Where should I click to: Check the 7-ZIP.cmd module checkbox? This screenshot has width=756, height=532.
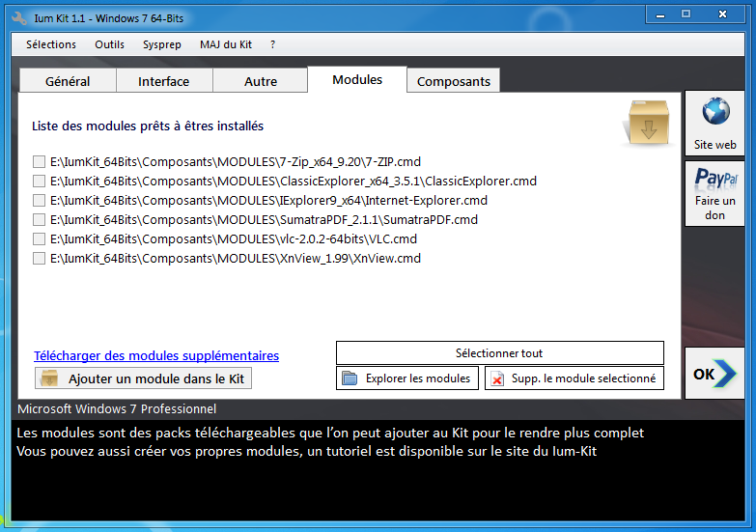tap(39, 161)
